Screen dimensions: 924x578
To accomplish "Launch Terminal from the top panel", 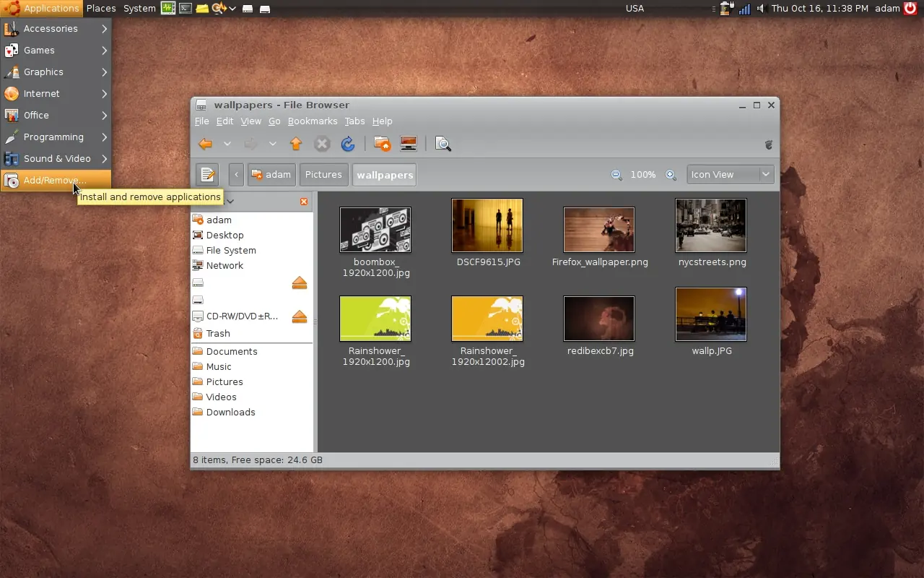I will [x=186, y=9].
